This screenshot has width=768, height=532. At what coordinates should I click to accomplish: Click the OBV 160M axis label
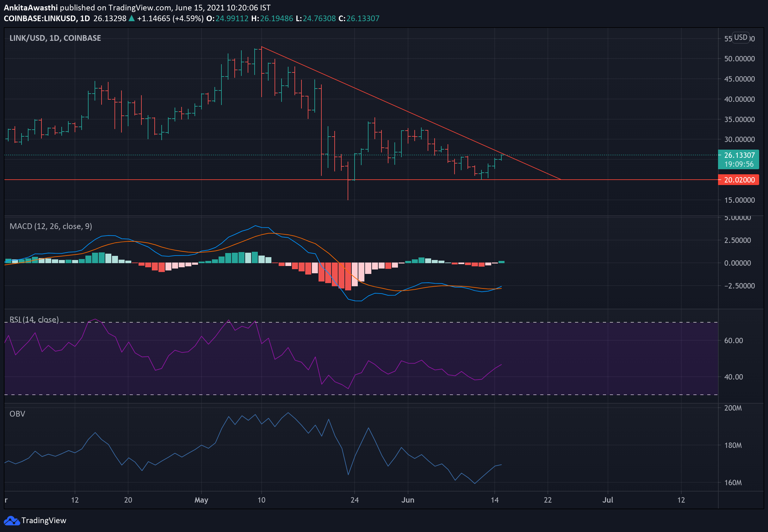click(x=733, y=483)
